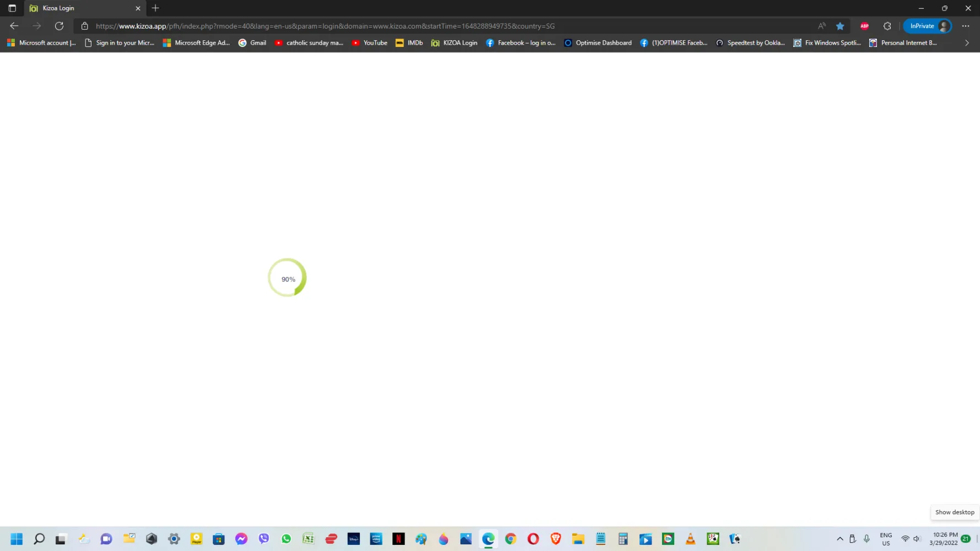Open Microsoft account bookmark

[42, 43]
